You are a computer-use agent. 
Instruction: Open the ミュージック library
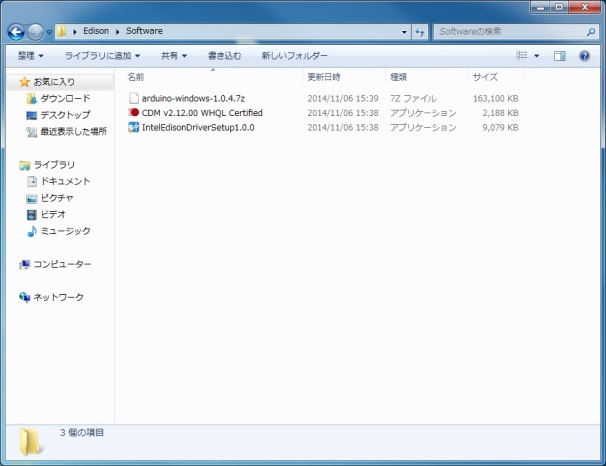[x=66, y=231]
